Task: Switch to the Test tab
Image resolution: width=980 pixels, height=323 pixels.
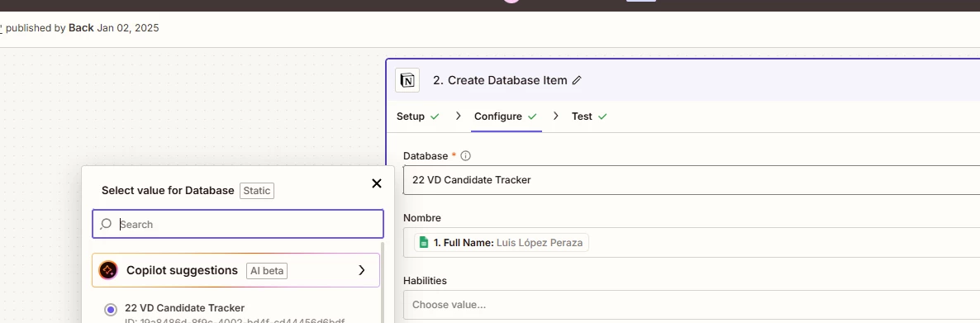Action: (589, 116)
